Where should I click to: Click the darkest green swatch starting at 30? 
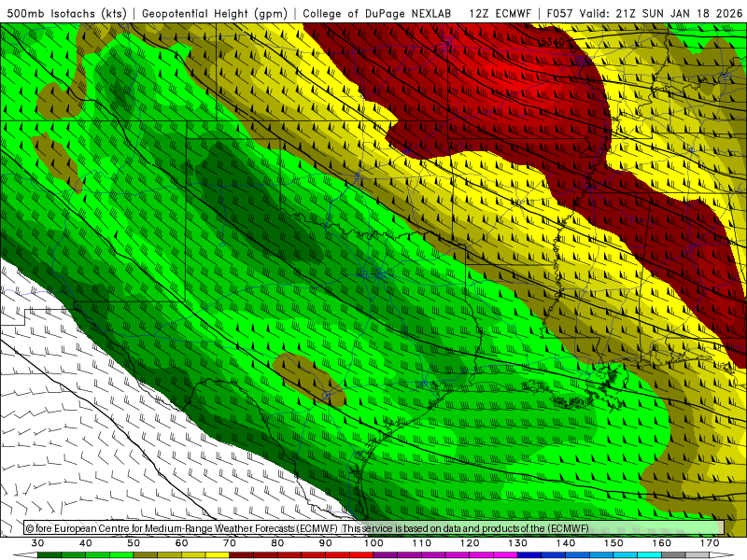coord(49,555)
